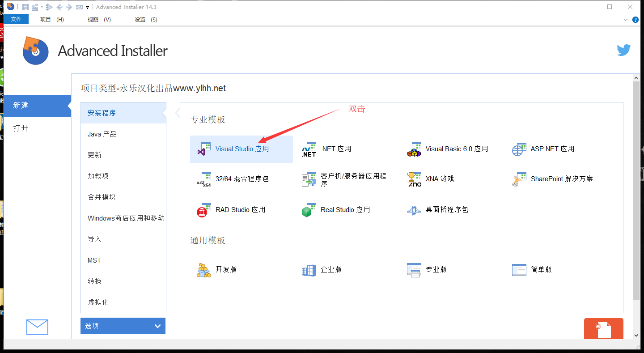The height and width of the screenshot is (353, 644).
Task: Click the mail envelope icon at bottom left
Action: click(x=37, y=327)
